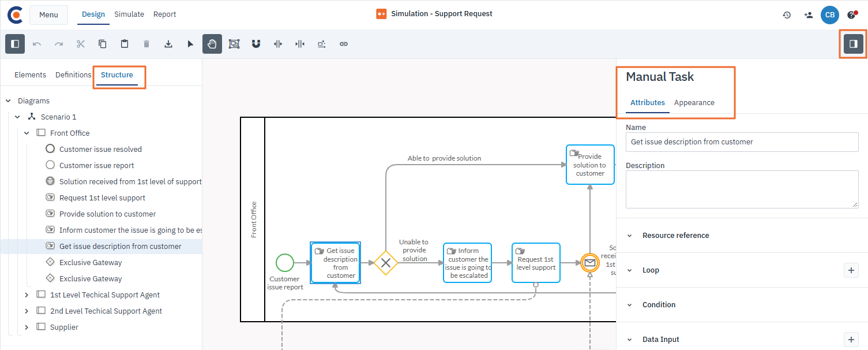Image resolution: width=868 pixels, height=350 pixels.
Task: Click the remove-space tool icon
Action: pyautogui.click(x=300, y=44)
